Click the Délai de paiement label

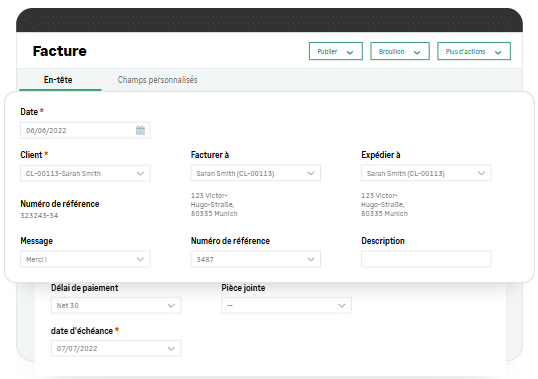point(84,288)
